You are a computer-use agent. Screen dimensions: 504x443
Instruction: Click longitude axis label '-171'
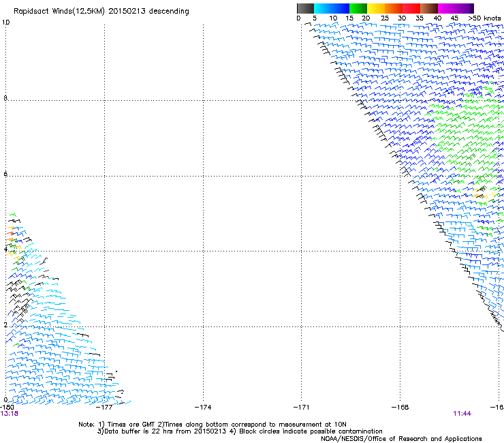point(302,408)
